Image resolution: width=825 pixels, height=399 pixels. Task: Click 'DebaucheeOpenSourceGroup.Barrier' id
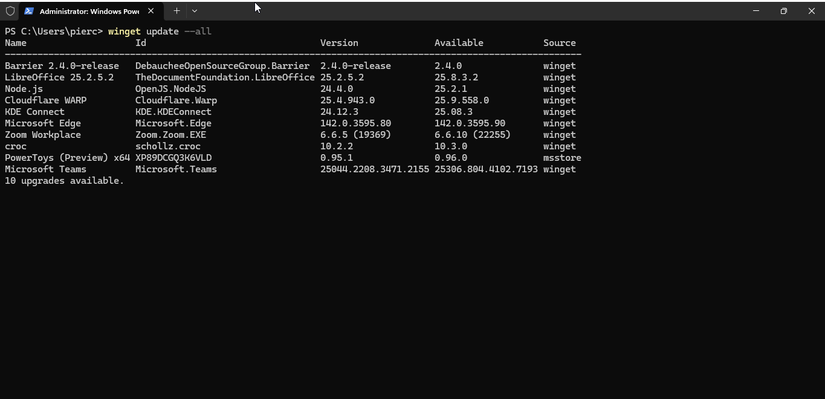click(222, 66)
